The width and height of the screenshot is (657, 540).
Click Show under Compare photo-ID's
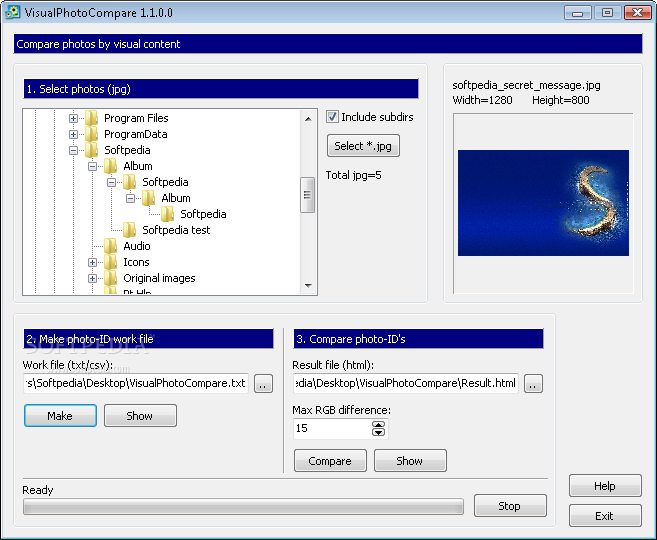tap(410, 461)
